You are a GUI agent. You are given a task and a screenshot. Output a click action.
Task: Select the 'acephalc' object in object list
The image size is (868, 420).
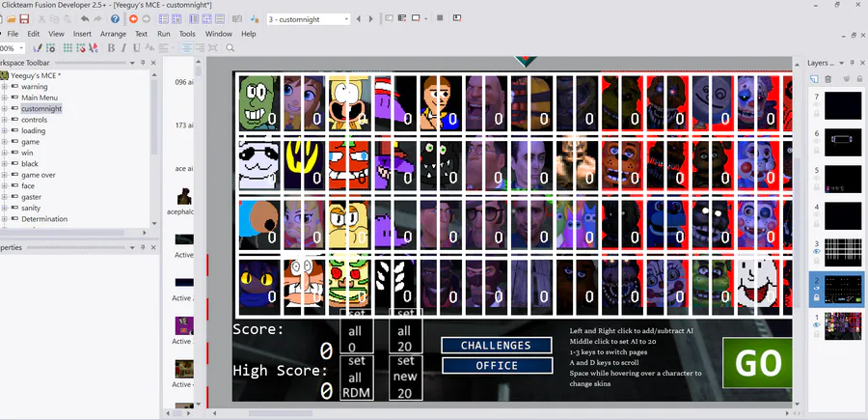pyautogui.click(x=181, y=202)
